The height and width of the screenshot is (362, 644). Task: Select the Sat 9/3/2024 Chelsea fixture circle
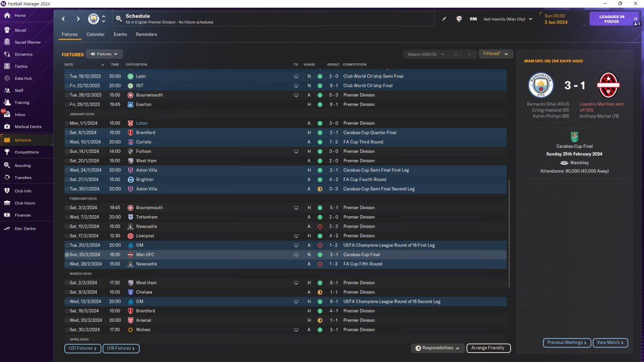[x=67, y=292]
